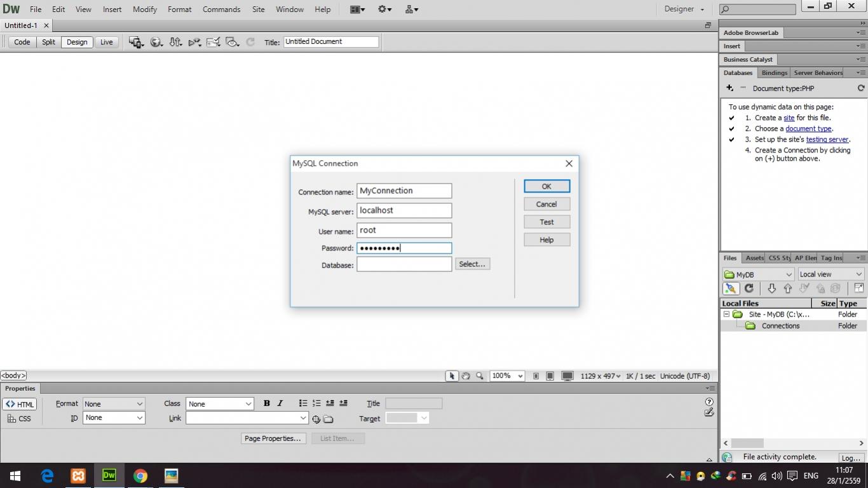Open the Format dropdown in Properties

pyautogui.click(x=114, y=404)
